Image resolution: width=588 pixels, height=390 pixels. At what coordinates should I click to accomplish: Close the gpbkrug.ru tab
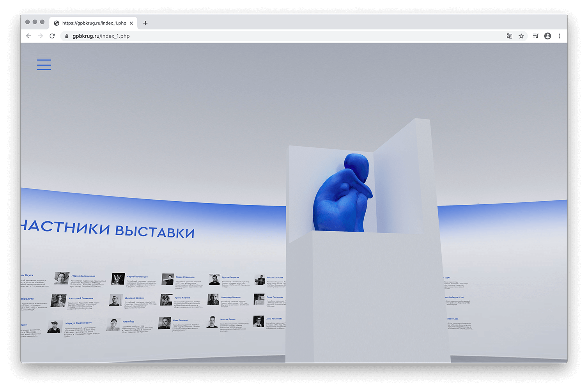click(x=131, y=23)
